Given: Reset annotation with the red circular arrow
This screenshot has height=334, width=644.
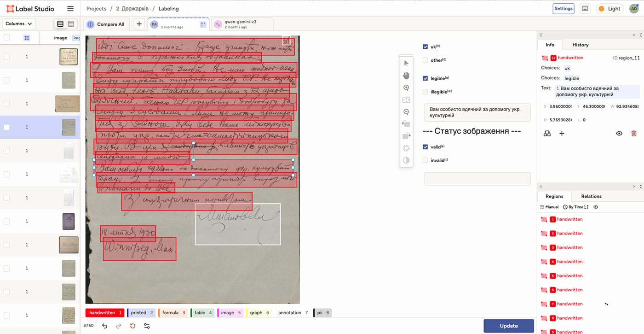Looking at the screenshot, I should (132, 326).
